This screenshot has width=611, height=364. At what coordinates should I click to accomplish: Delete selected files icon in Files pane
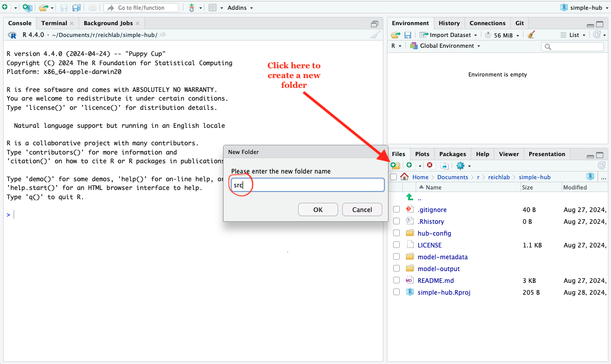coord(430,165)
